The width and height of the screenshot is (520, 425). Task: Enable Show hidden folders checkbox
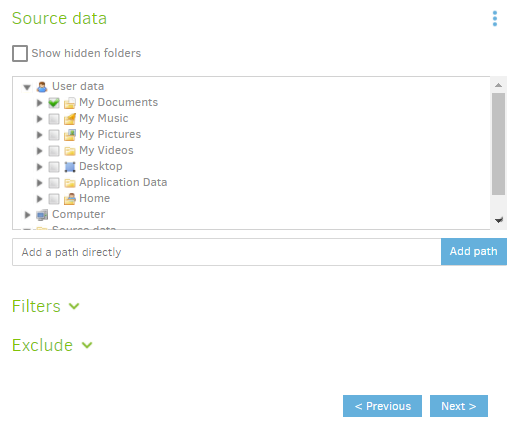point(20,53)
